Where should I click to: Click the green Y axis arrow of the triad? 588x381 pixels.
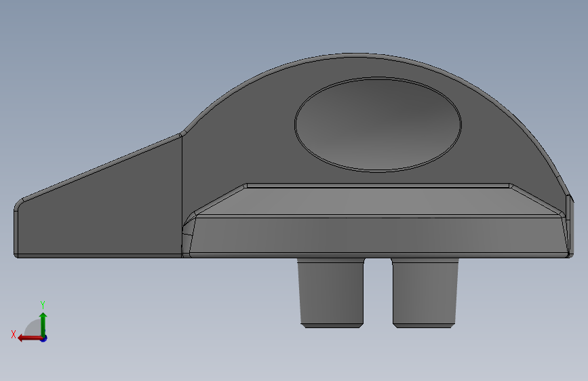click(43, 324)
